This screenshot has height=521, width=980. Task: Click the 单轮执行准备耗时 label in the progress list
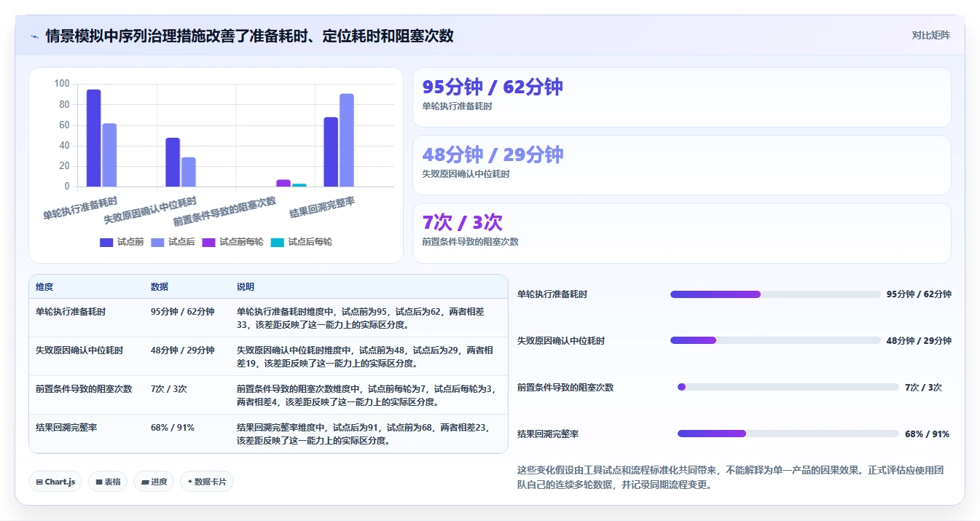552,294
